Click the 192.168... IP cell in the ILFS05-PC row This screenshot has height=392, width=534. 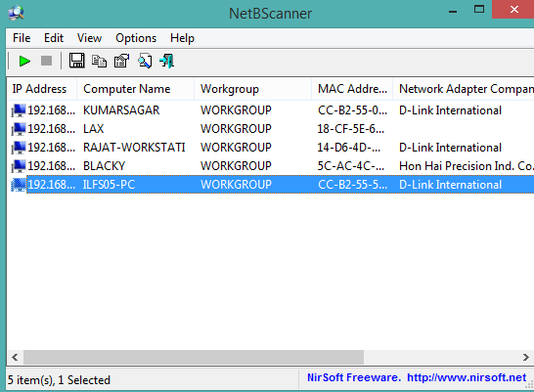[52, 185]
